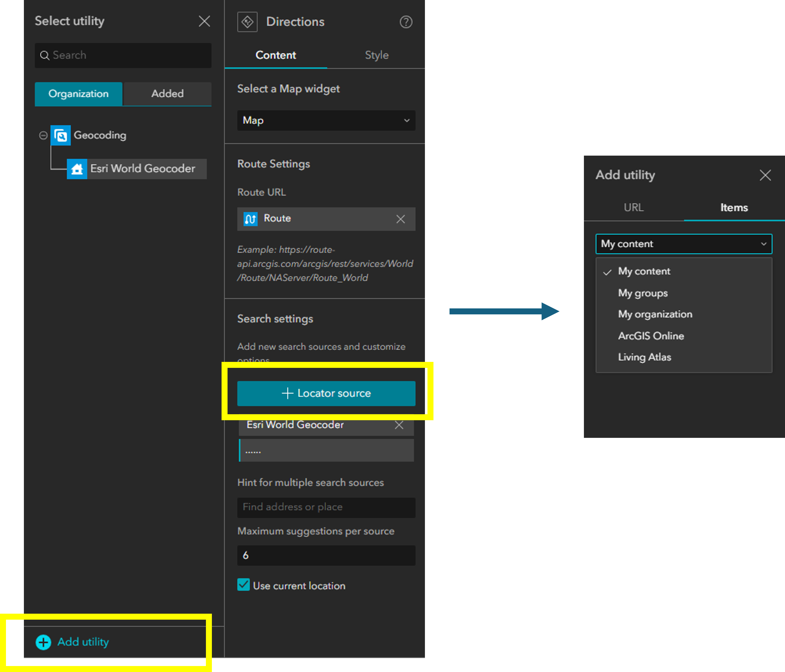Viewport: 785px width, 672px height.
Task: Click the Route service icon in Route URL
Action: [x=250, y=219]
